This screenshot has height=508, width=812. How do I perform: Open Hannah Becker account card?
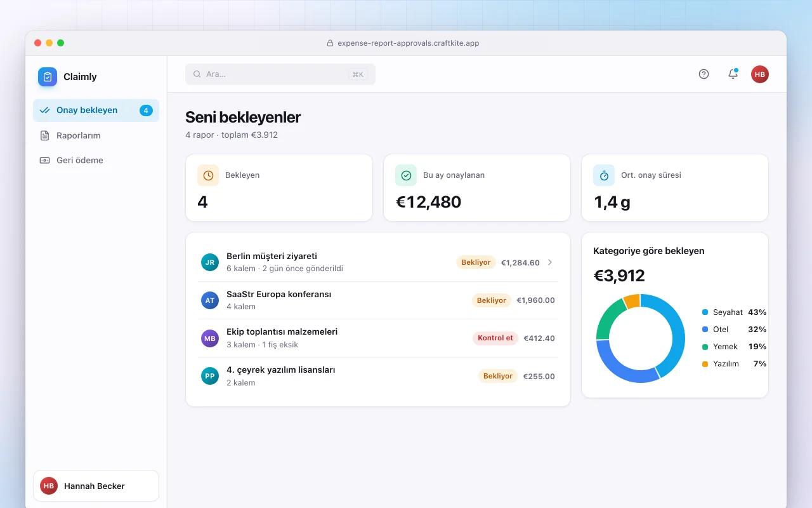tap(96, 486)
